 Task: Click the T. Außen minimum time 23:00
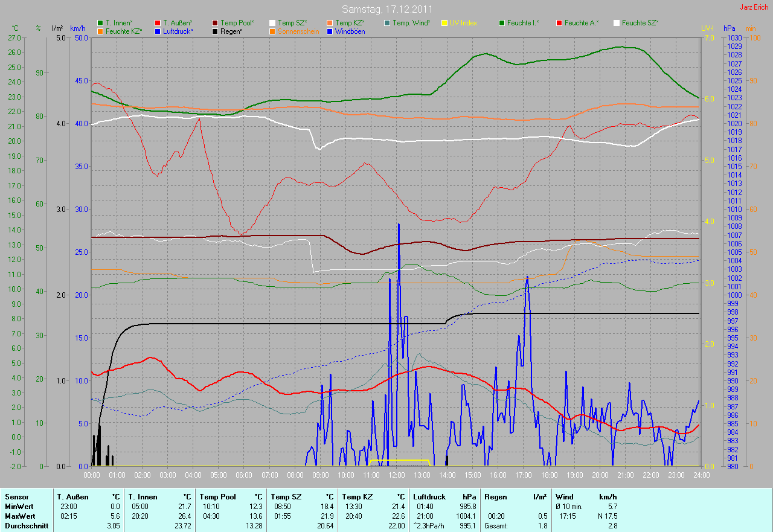(68, 507)
